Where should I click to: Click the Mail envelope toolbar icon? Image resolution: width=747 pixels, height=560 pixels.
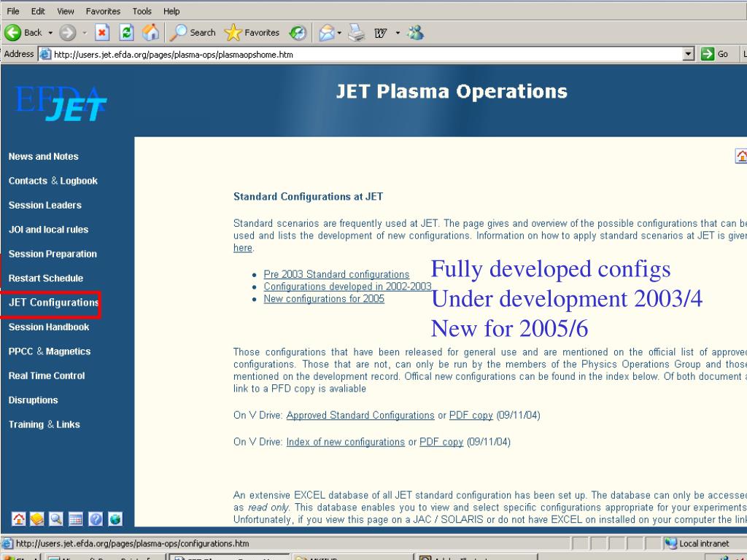[x=327, y=33]
